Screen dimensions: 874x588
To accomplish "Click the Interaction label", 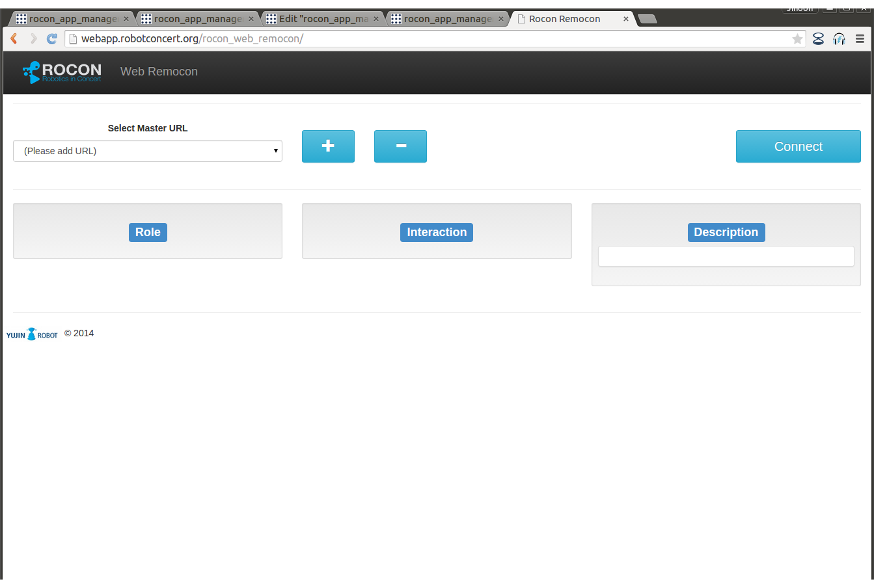I will [x=437, y=232].
